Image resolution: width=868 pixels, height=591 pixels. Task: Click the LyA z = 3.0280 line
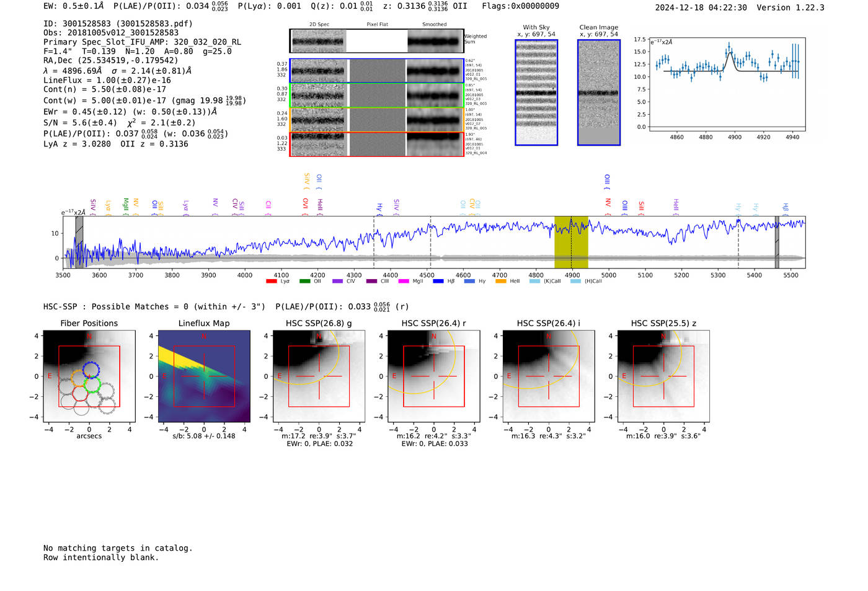(x=116, y=144)
